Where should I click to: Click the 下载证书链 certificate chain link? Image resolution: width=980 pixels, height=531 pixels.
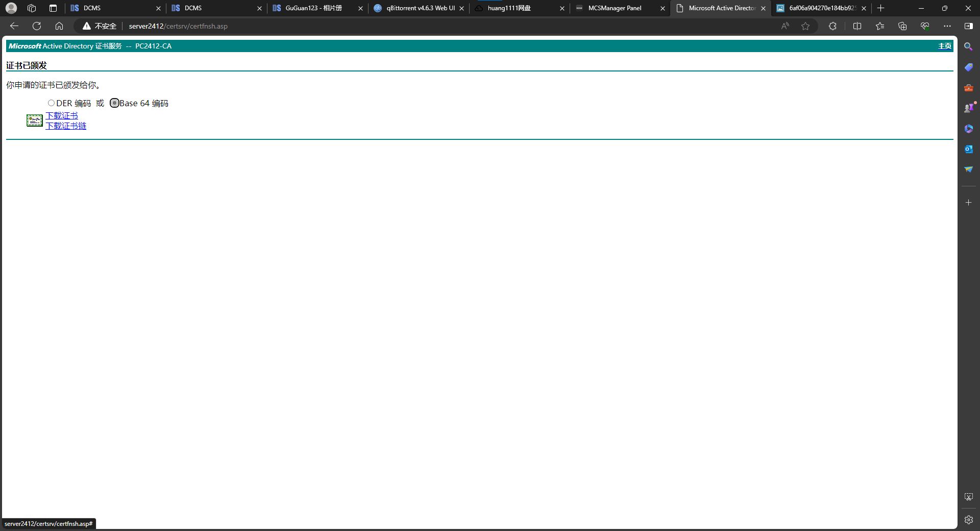[66, 126]
